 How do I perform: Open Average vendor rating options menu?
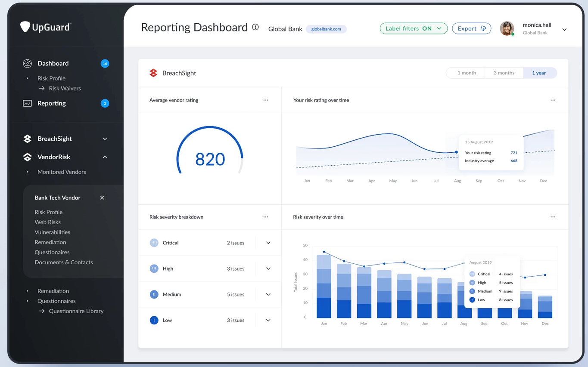pyautogui.click(x=266, y=100)
